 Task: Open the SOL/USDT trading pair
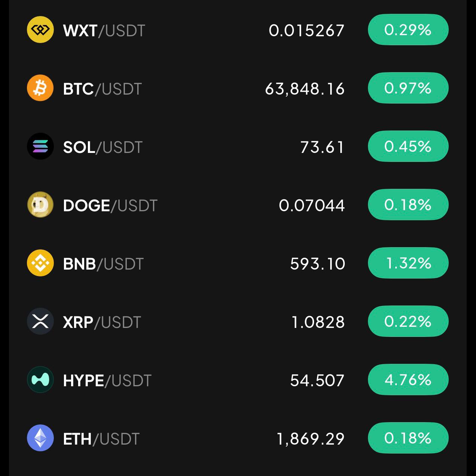point(103,147)
